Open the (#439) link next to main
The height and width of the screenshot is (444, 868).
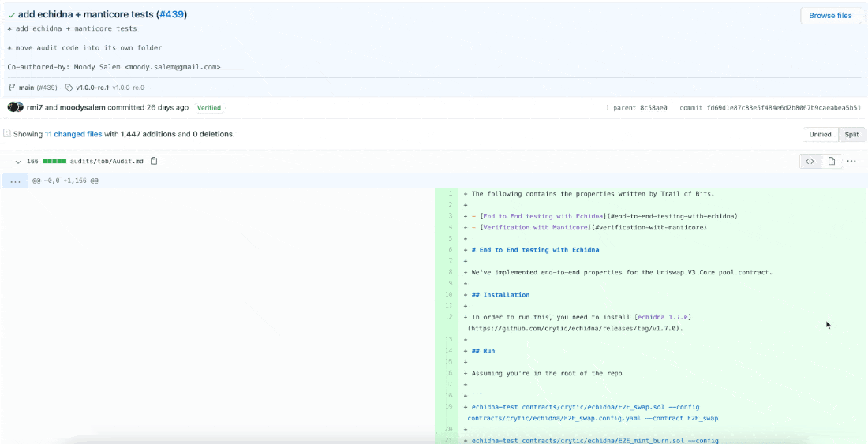tap(47, 88)
